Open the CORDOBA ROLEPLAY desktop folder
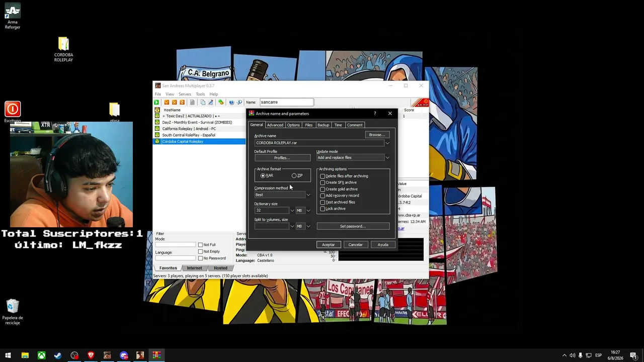 (x=63, y=49)
